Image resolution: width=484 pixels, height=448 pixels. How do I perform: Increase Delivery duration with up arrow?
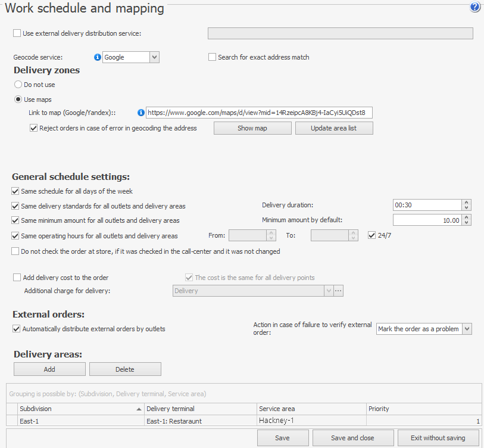point(467,202)
